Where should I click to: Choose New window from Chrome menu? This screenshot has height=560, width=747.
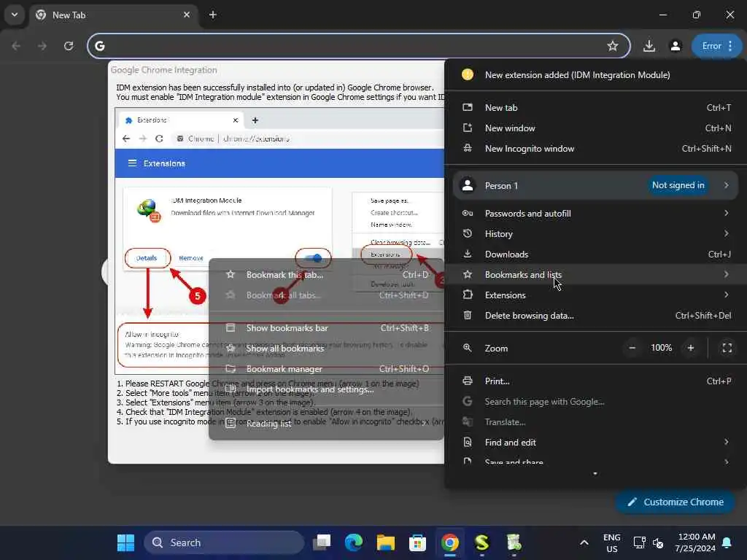(x=595, y=128)
